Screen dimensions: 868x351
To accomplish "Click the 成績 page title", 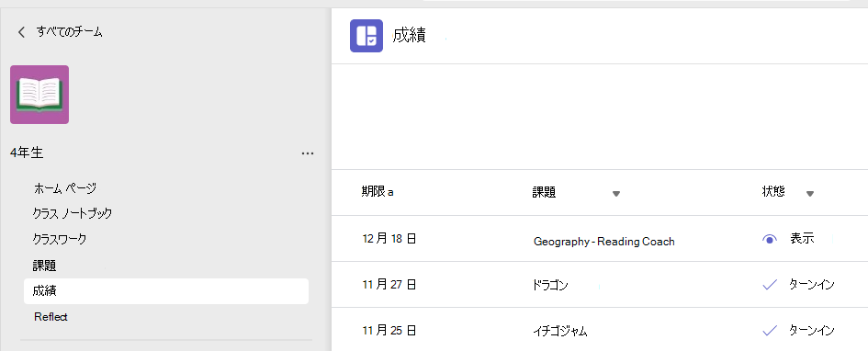I will (x=409, y=36).
